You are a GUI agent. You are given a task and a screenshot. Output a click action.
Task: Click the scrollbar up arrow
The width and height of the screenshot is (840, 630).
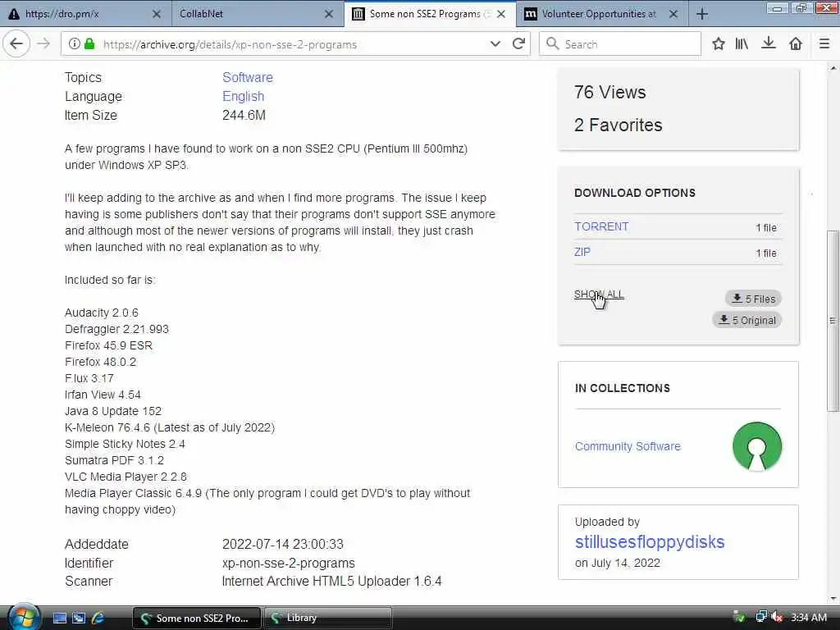(x=833, y=67)
